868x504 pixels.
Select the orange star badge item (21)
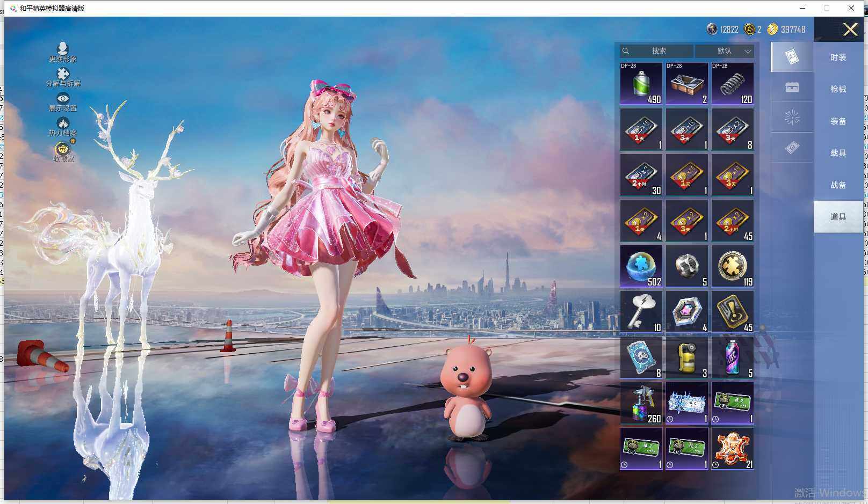(x=733, y=449)
